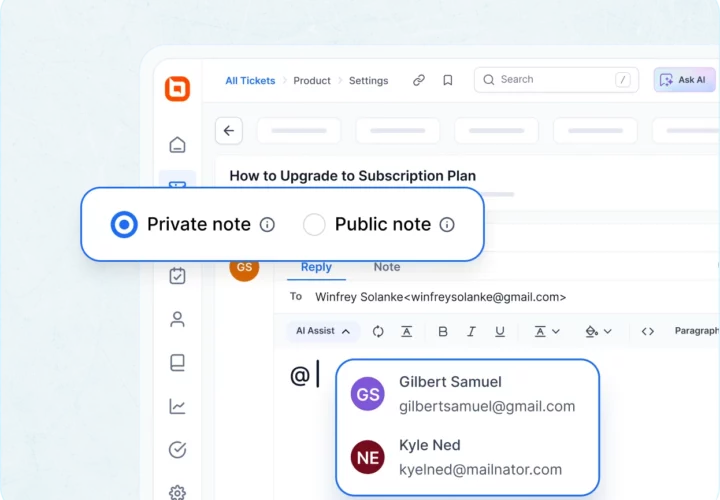Click the maroon NE avatar of Kyle Ned
720x500 pixels.
367,457
